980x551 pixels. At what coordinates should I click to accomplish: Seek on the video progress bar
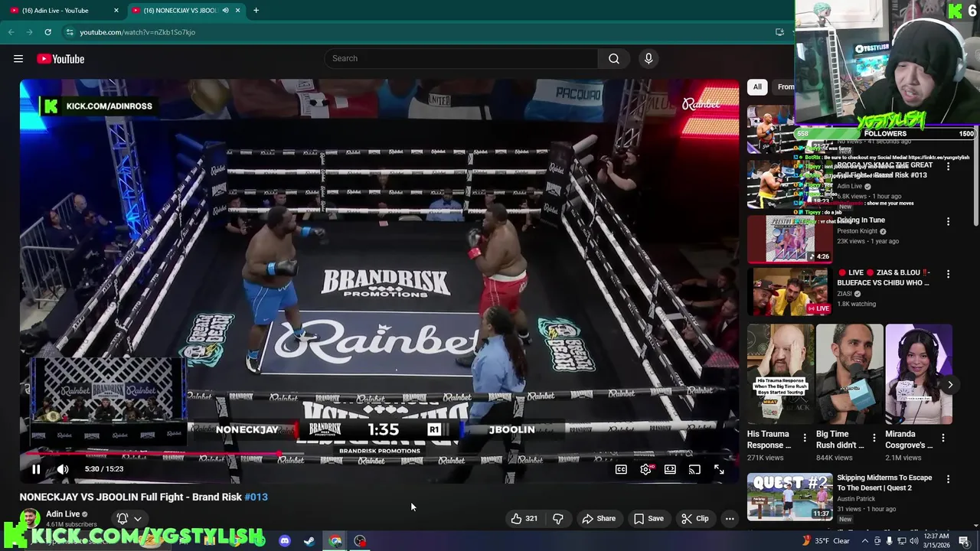tap(380, 455)
